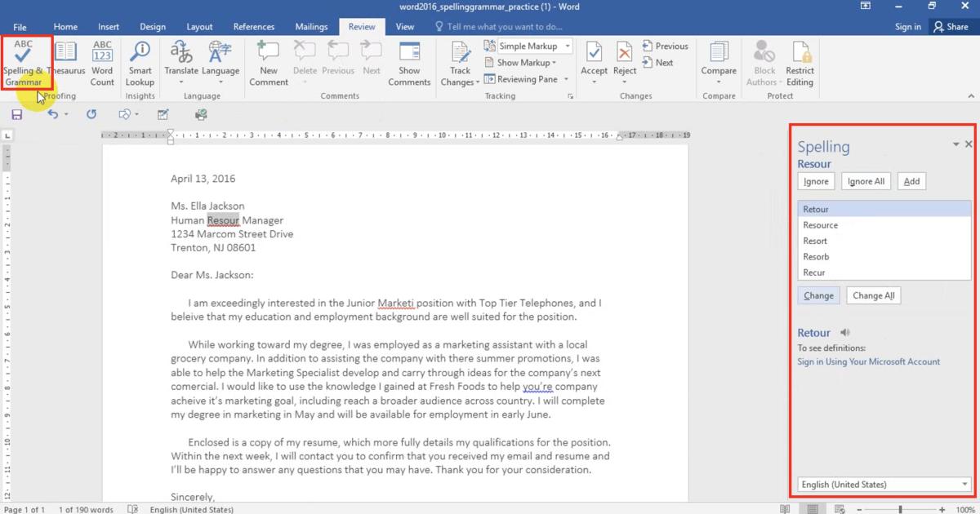Click the quick print icon in Quick Access

(201, 114)
